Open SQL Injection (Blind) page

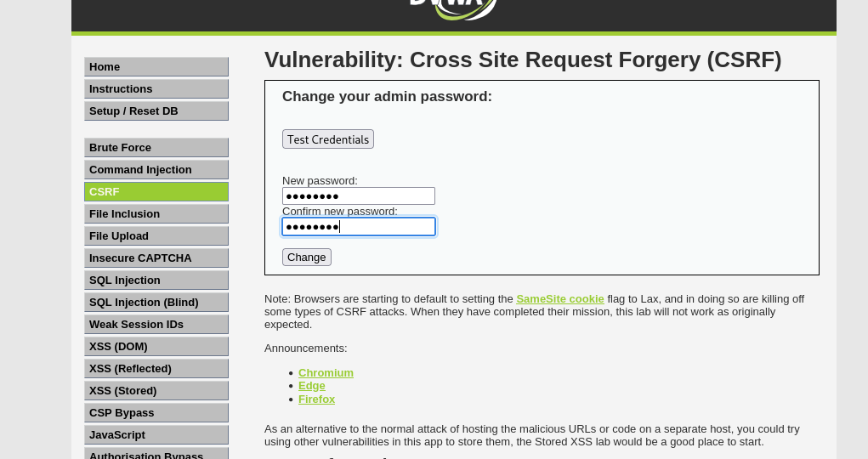pyautogui.click(x=156, y=303)
